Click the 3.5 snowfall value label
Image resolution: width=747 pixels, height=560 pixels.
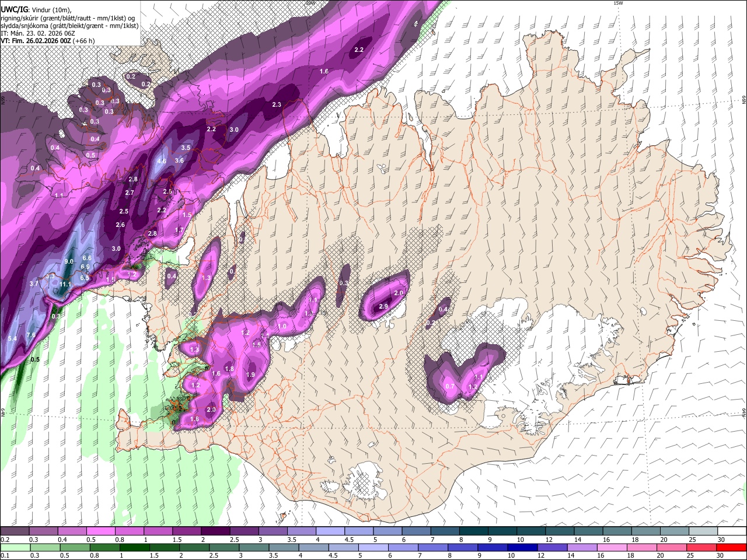coord(186,148)
